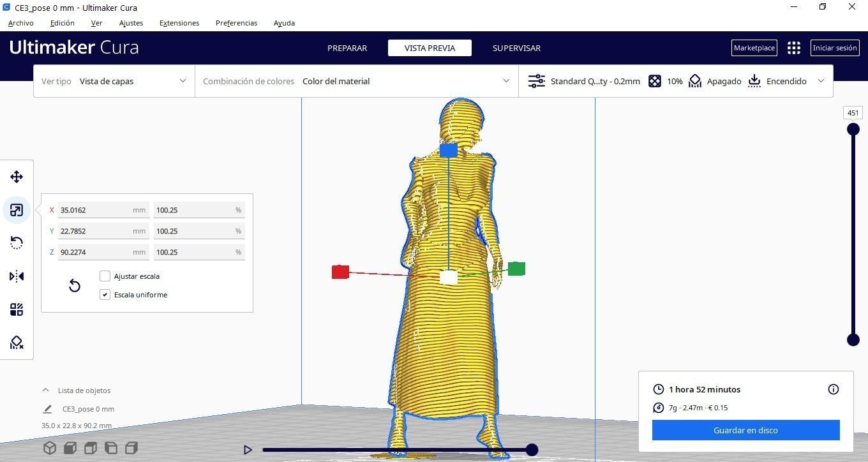Show print time info details icon
The height and width of the screenshot is (462, 868).
(834, 389)
